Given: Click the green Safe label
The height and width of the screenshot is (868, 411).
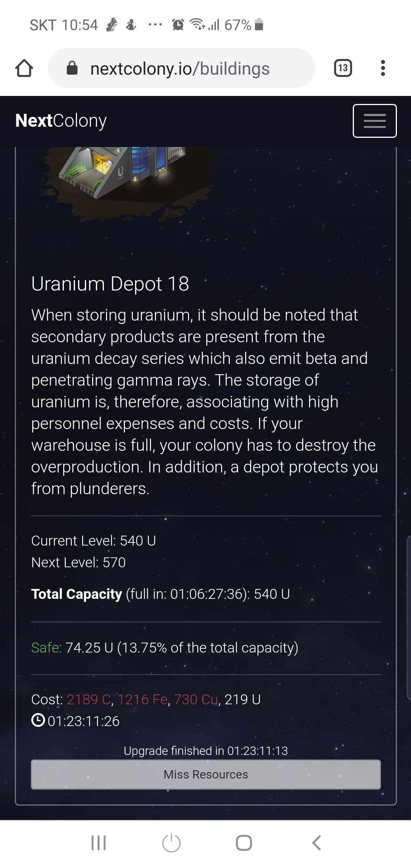Looking at the screenshot, I should point(46,648).
